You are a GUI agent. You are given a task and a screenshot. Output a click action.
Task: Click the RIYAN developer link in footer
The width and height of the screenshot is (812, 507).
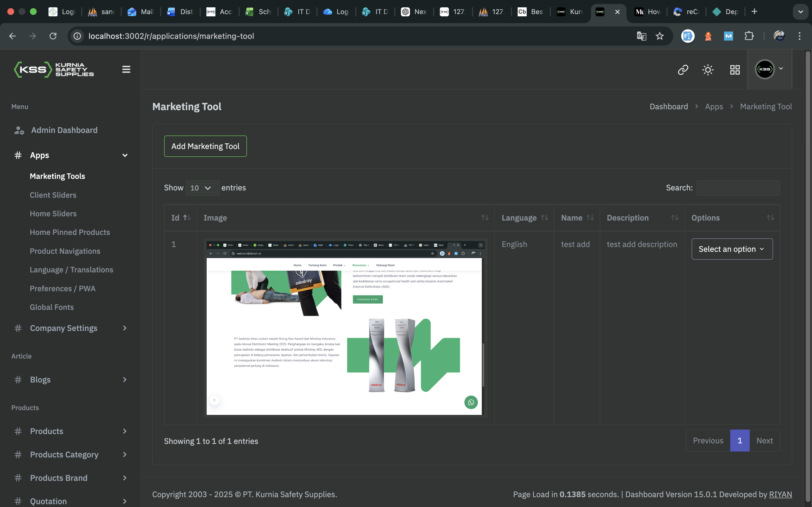click(780, 494)
